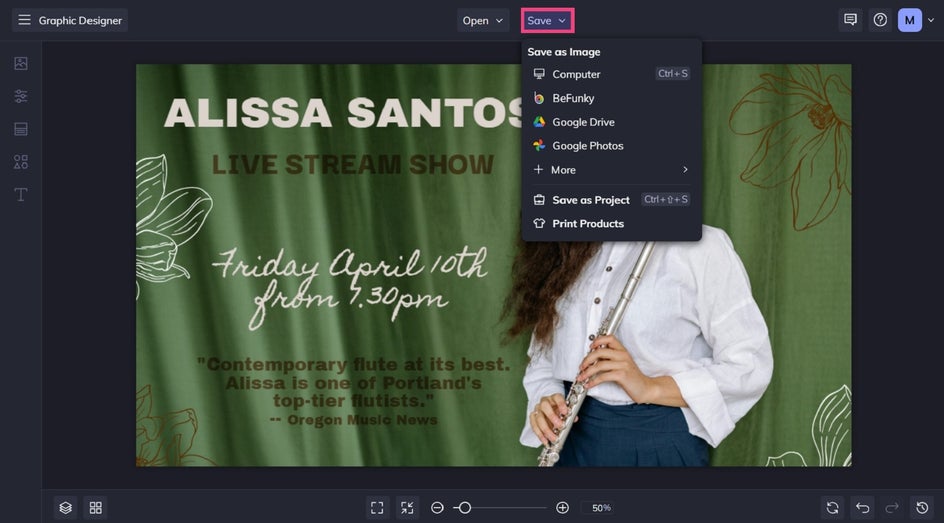
Task: Click the zoom in plus icon
Action: coord(562,508)
